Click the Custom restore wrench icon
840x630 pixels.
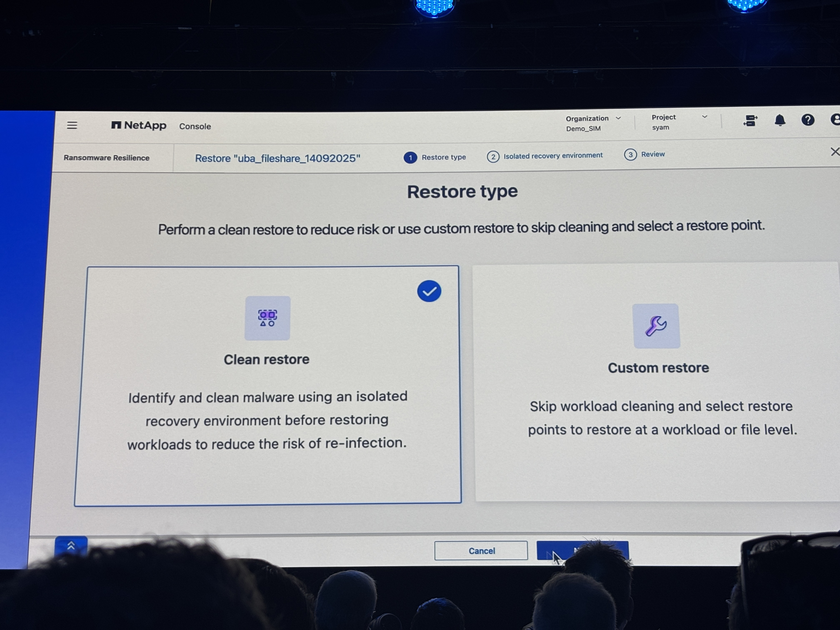656,326
